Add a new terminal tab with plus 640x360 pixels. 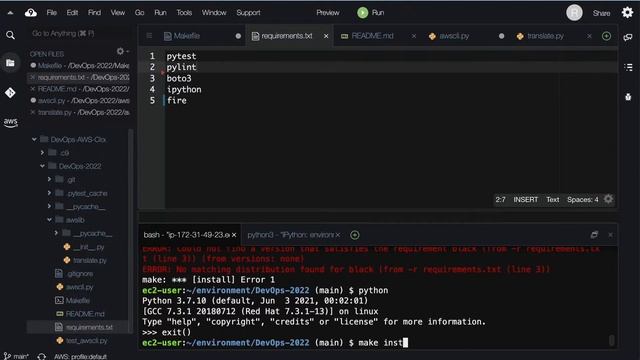(355, 235)
